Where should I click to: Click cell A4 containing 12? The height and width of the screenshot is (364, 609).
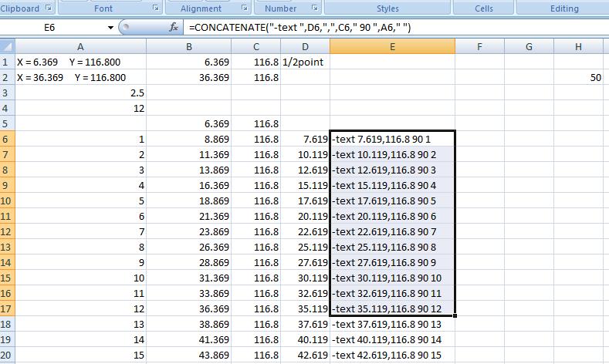[x=80, y=108]
